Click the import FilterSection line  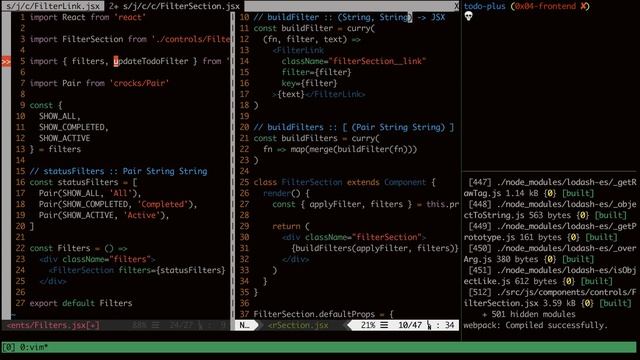[x=130, y=40]
